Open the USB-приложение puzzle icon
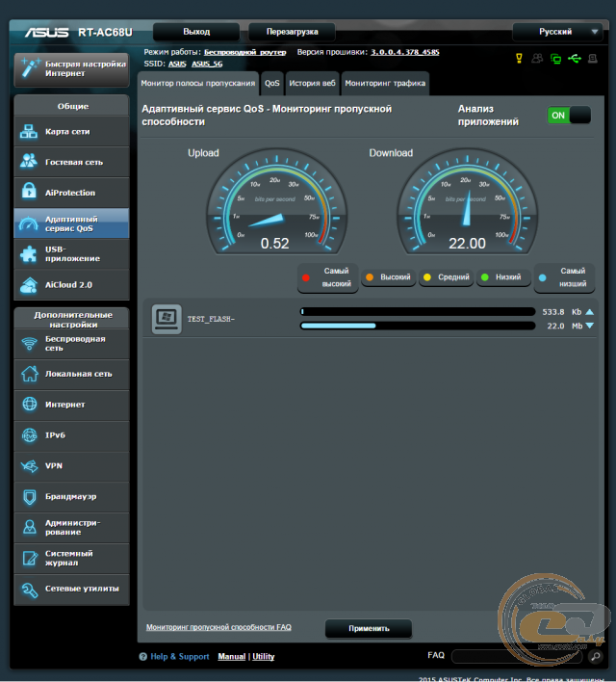Image resolution: width=616 pixels, height=682 pixels. [x=29, y=254]
